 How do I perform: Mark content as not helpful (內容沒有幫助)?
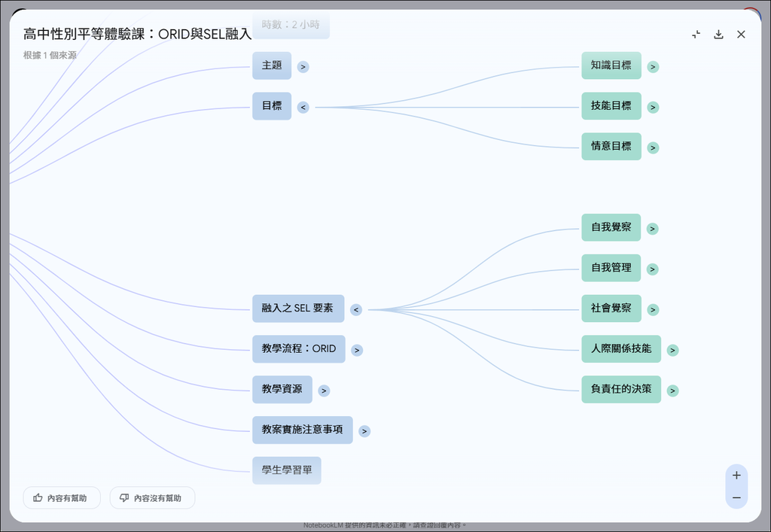[x=152, y=497]
